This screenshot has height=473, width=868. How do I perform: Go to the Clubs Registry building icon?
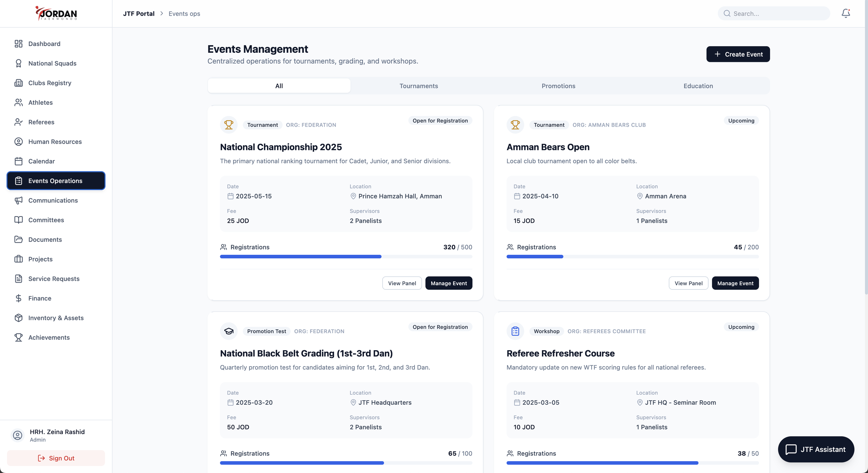pos(18,83)
